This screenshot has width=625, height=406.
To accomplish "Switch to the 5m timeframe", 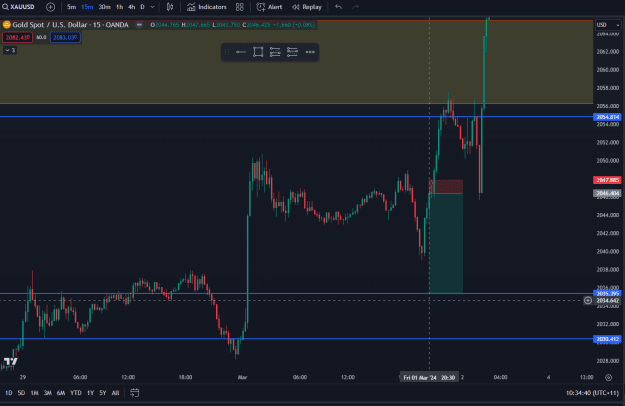I will tap(71, 7).
